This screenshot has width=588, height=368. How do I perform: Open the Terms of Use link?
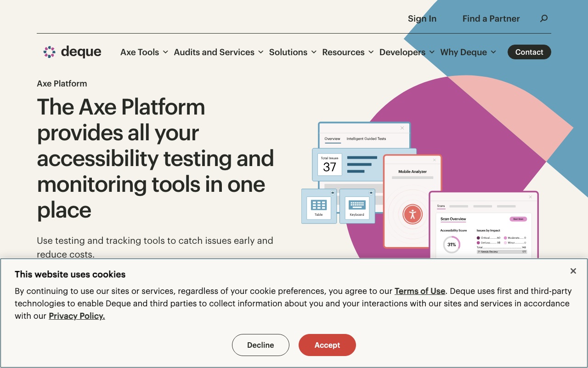(420, 291)
